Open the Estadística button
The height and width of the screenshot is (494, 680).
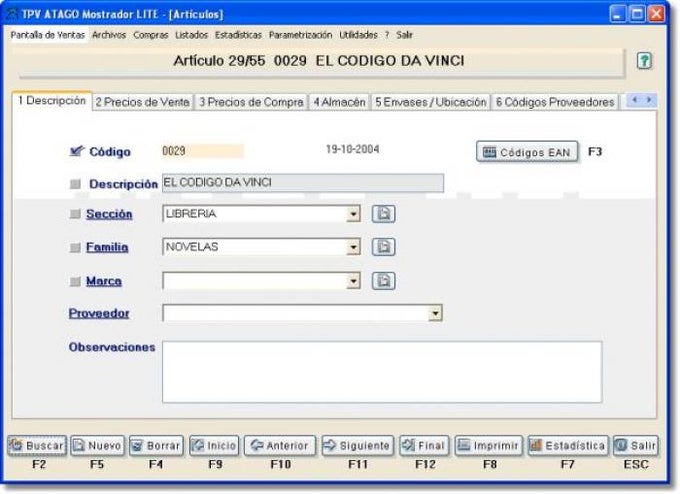tap(568, 445)
